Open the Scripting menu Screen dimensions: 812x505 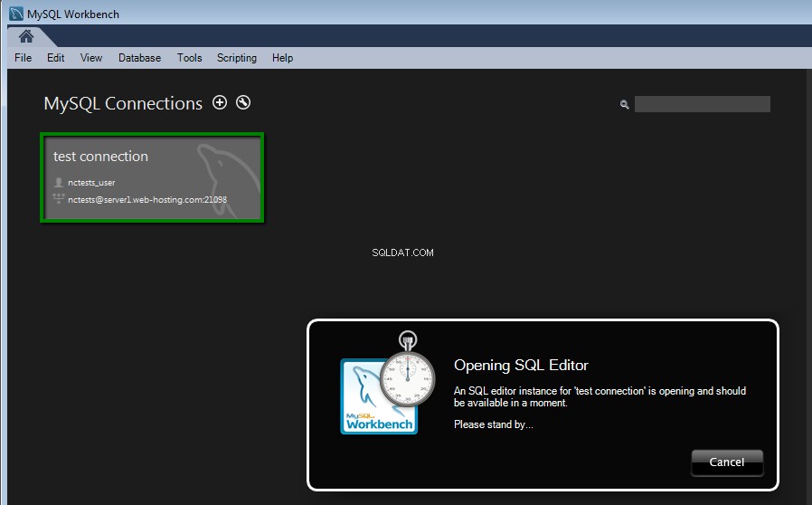point(237,58)
